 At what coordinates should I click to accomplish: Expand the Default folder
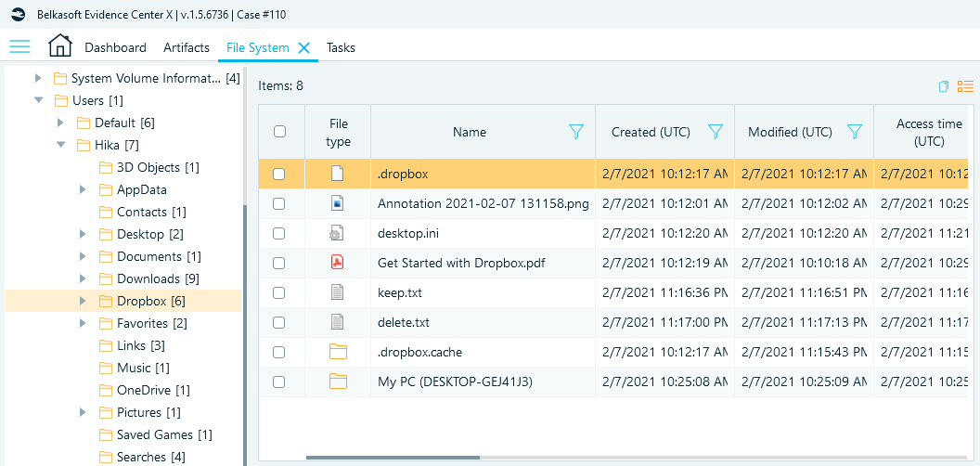60,123
